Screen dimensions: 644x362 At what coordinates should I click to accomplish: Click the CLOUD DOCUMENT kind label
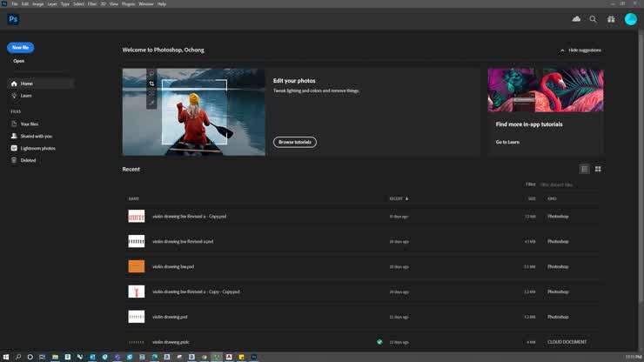click(567, 342)
